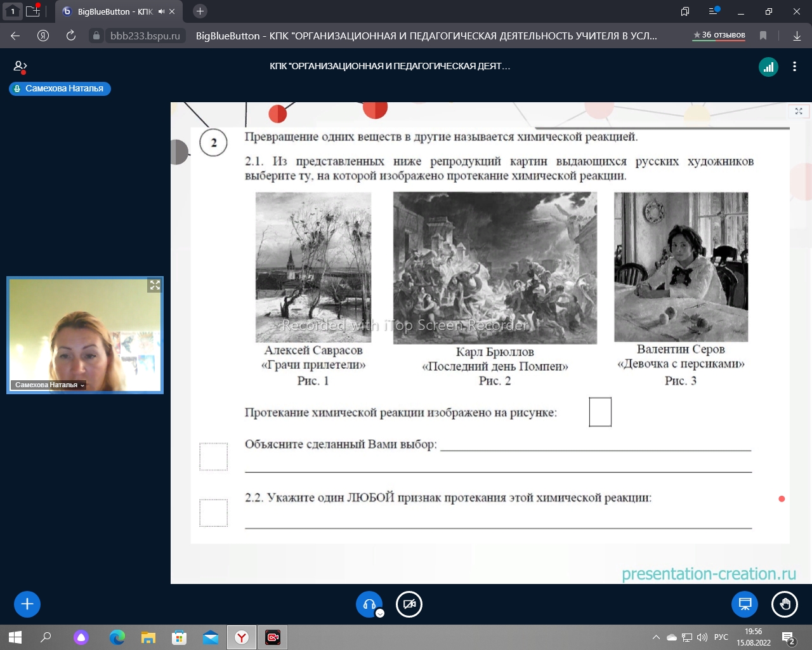Open the connection status indicator
Image resolution: width=812 pixels, height=650 pixels.
[x=768, y=67]
